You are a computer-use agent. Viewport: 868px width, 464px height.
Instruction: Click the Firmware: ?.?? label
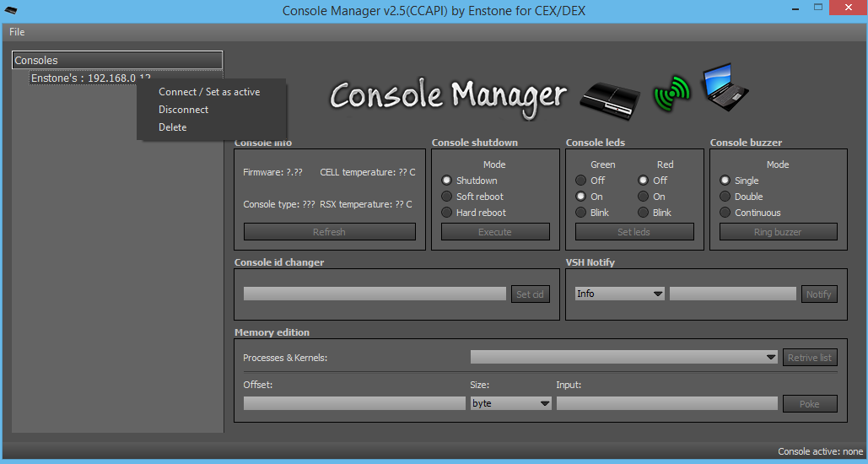click(272, 172)
